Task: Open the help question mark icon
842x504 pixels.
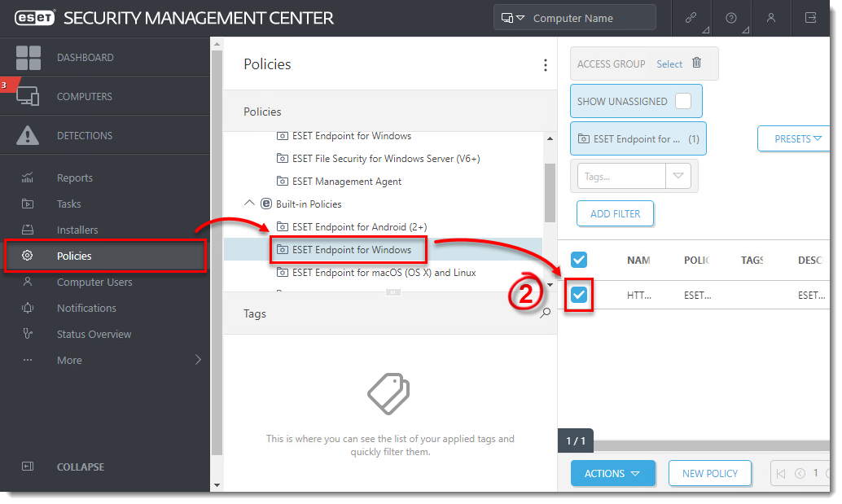Action: click(x=730, y=18)
